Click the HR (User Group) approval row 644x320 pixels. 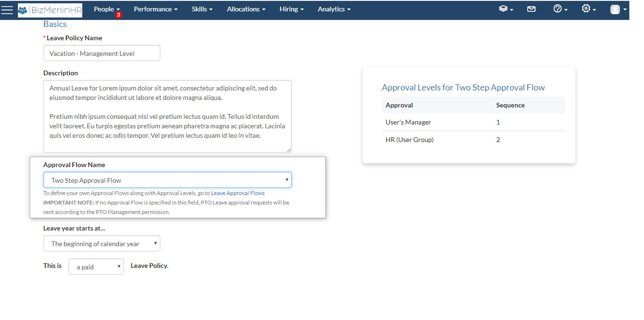(473, 140)
